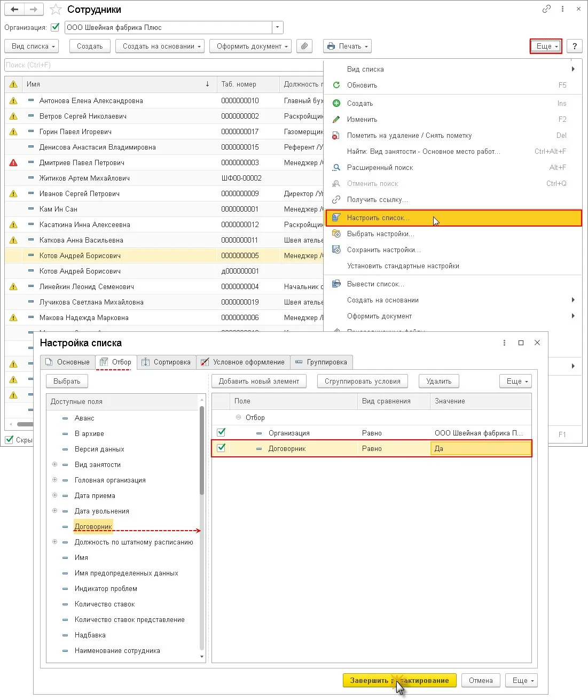
Task: Click the Удалить button
Action: coord(439,381)
